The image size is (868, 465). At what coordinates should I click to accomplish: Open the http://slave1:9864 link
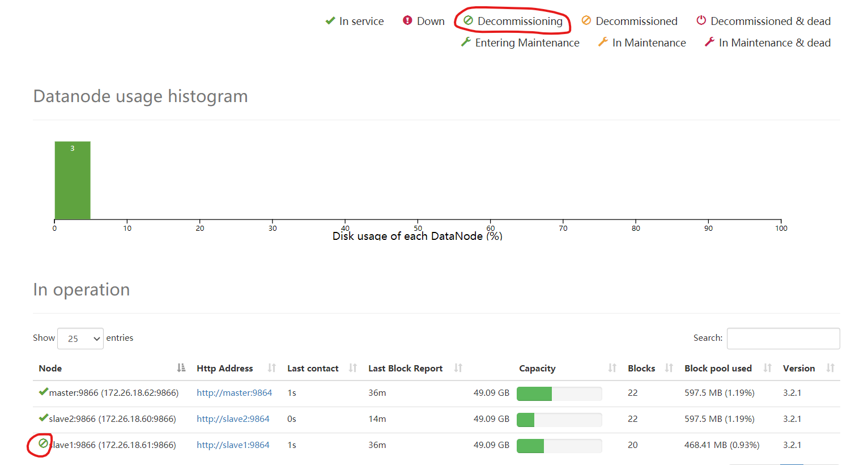[233, 445]
